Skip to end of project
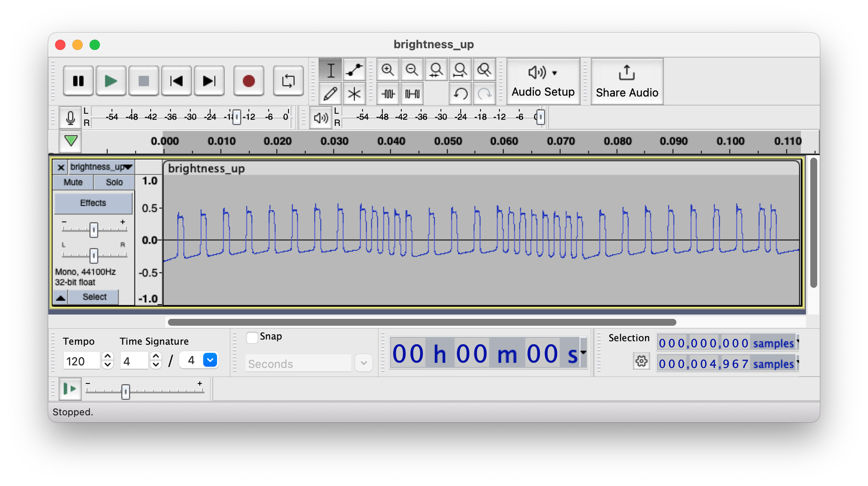The image size is (868, 486). [x=209, y=81]
